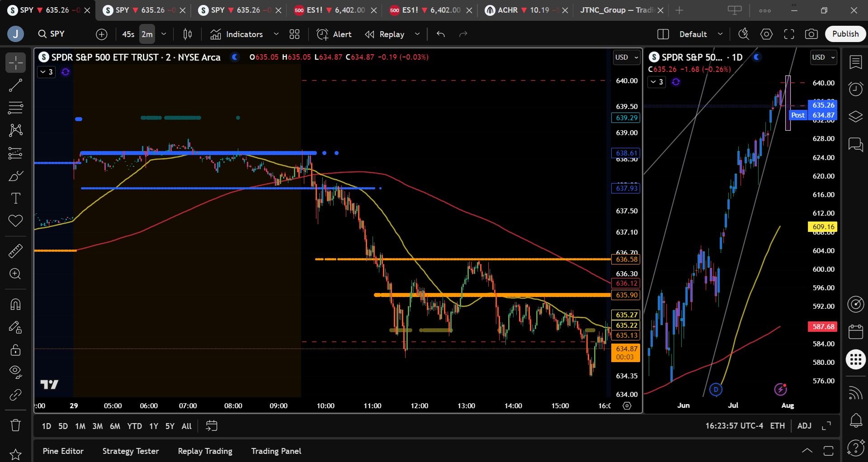Expand the time interval dropdown
This screenshot has height=462, width=868.
[x=164, y=34]
